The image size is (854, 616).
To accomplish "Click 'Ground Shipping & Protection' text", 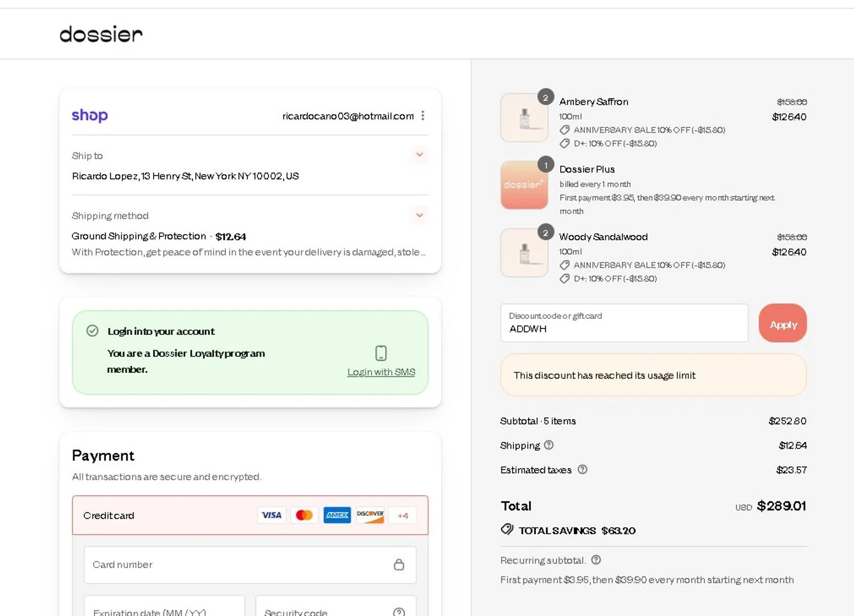I will [x=139, y=236].
